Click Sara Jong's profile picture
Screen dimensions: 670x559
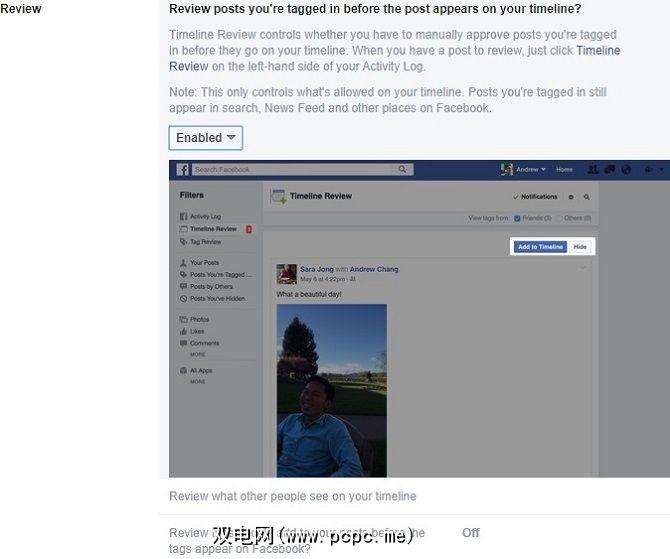tap(286, 274)
